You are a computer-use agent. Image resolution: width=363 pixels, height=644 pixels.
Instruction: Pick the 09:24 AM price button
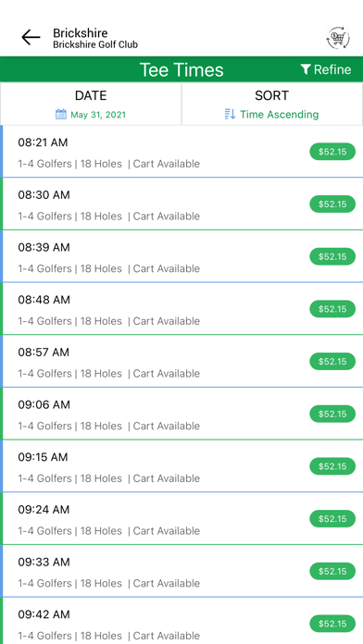[332, 519]
